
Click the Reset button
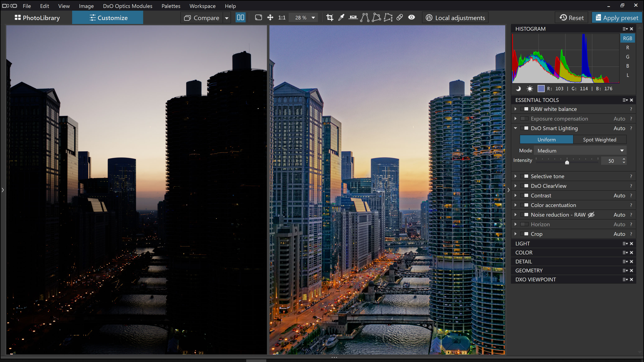pos(572,18)
